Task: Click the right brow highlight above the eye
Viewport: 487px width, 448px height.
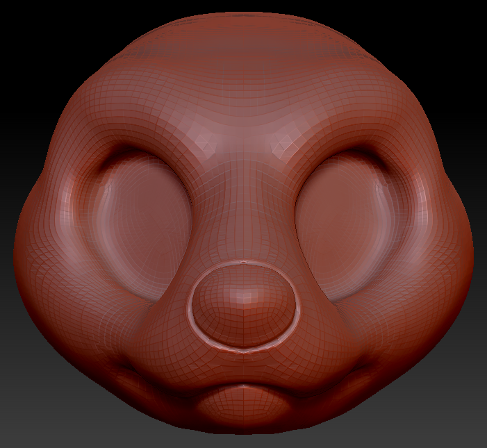Action: (283, 144)
